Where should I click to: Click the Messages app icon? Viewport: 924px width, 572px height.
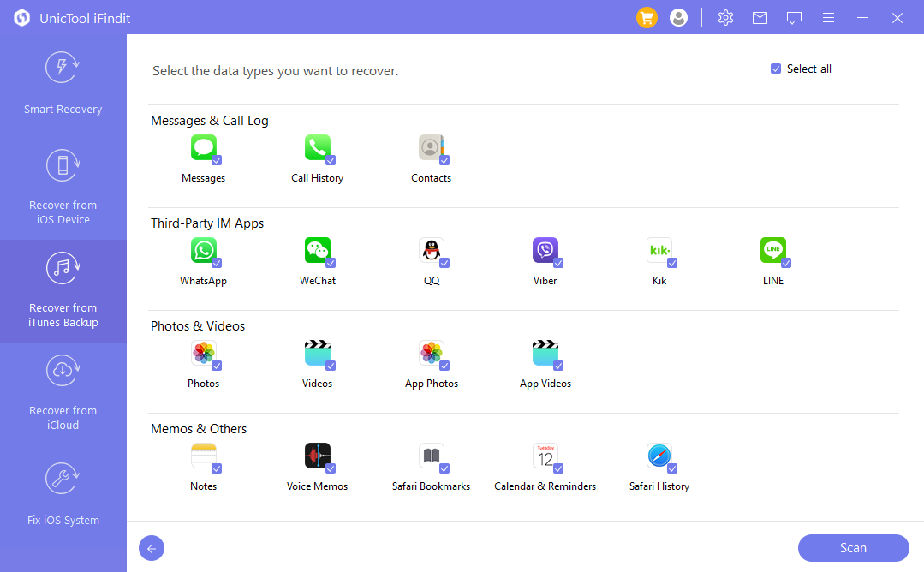(x=203, y=146)
